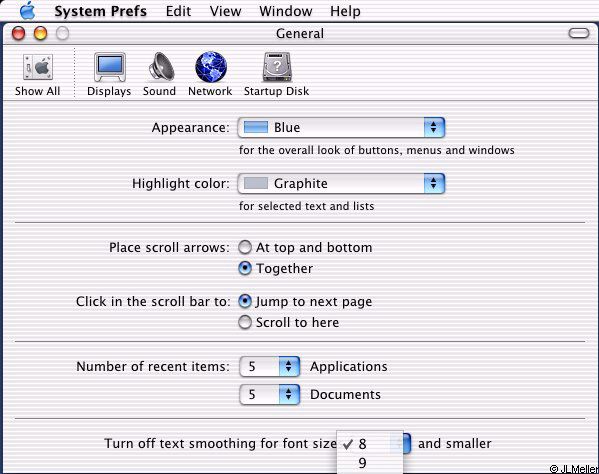Screen dimensions: 599x474
Task: Expand the Highlight color Graphite dropdown
Action: (341, 183)
